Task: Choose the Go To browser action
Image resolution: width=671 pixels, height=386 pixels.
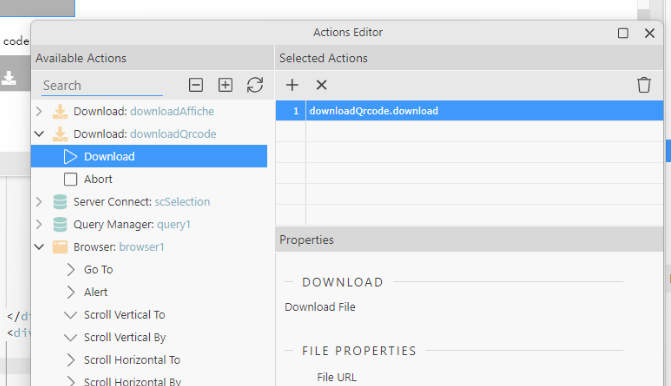Action: [x=98, y=270]
